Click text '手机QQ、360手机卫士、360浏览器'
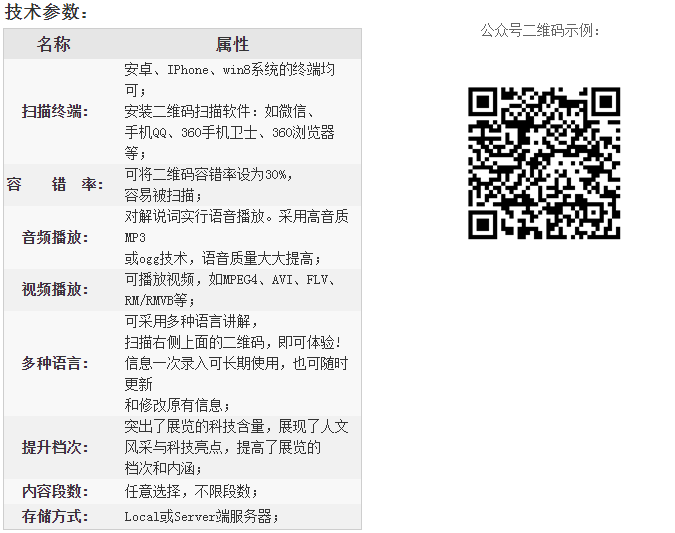675x533 pixels. [229, 133]
